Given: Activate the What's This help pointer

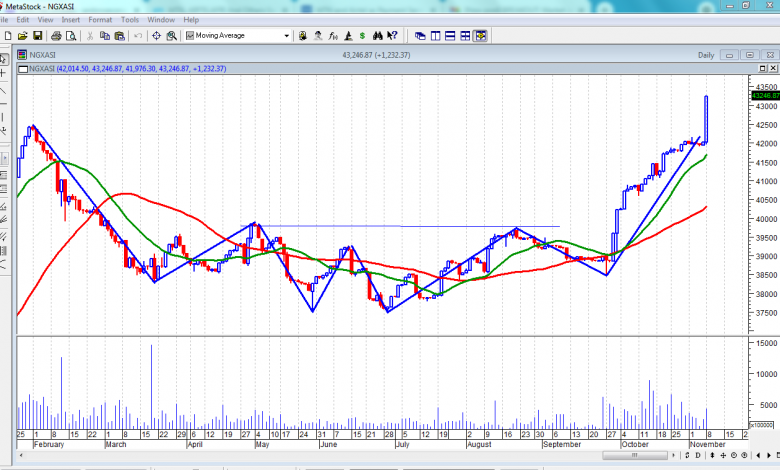Looking at the screenshot, I should tap(392, 36).
